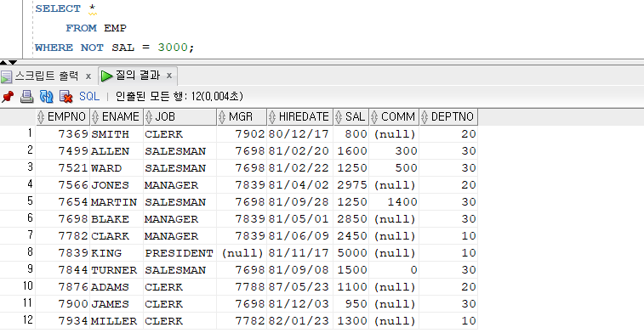This screenshot has width=644, height=333.
Task: Click the word SELECT in the editor
Action: [58, 8]
